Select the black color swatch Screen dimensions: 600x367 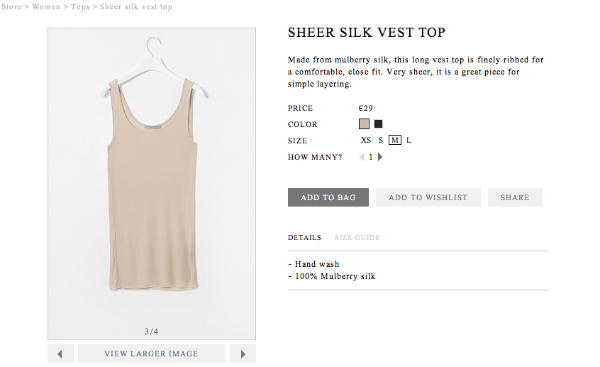pyautogui.click(x=378, y=124)
